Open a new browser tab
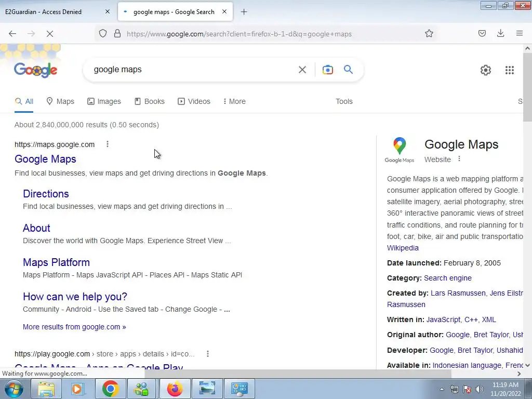Image resolution: width=532 pixels, height=399 pixels. [x=244, y=12]
